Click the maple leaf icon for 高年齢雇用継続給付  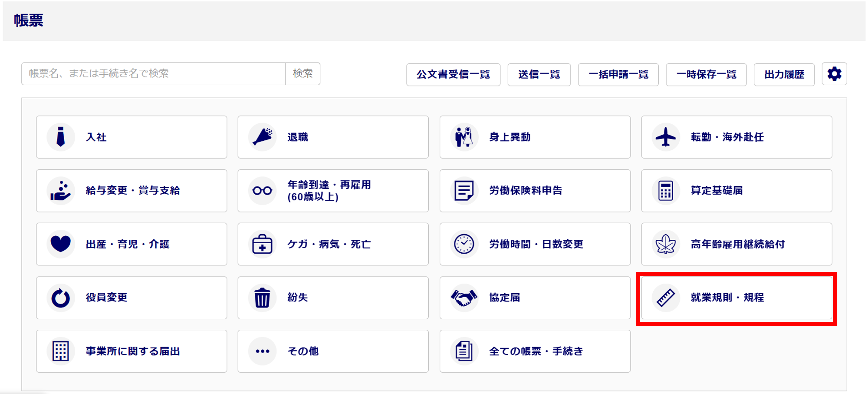(666, 244)
